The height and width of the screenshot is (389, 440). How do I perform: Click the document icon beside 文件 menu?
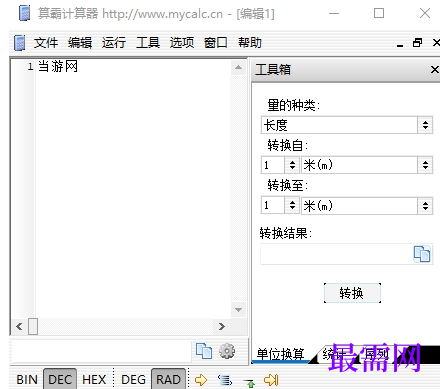point(20,43)
